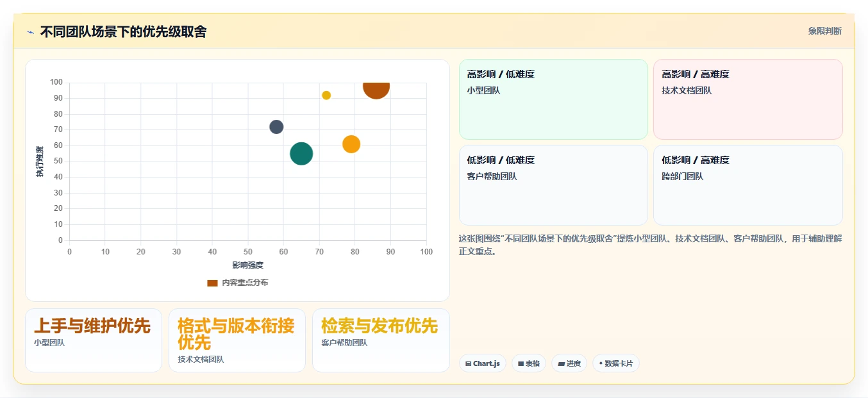The image size is (868, 398).
Task: Click the 表格 tag chip
Action: click(529, 363)
